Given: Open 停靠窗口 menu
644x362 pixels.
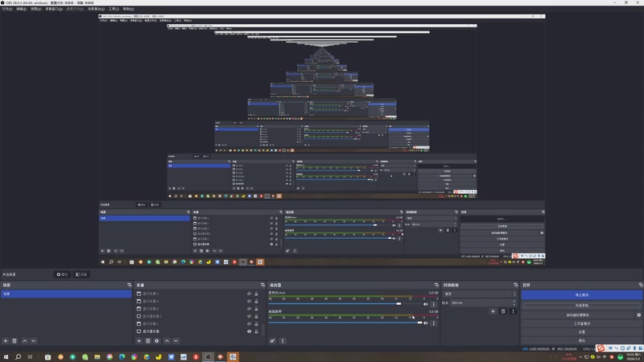Looking at the screenshot, I should 54,9.
